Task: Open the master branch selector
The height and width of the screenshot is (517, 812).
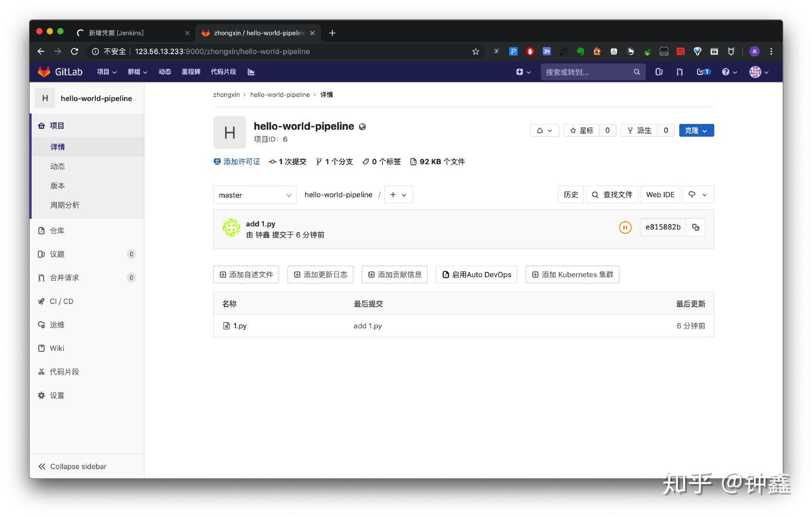Action: [255, 195]
